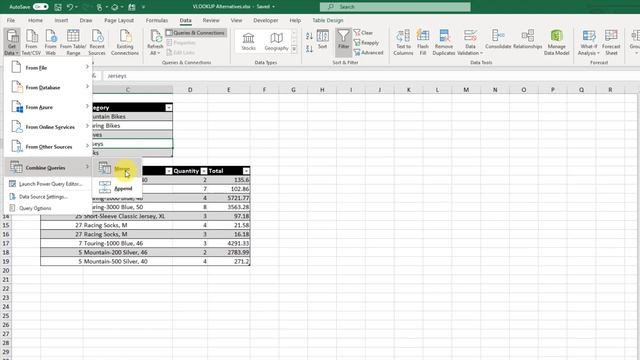
Task: Click Consolidate tool
Action: tap(498, 40)
